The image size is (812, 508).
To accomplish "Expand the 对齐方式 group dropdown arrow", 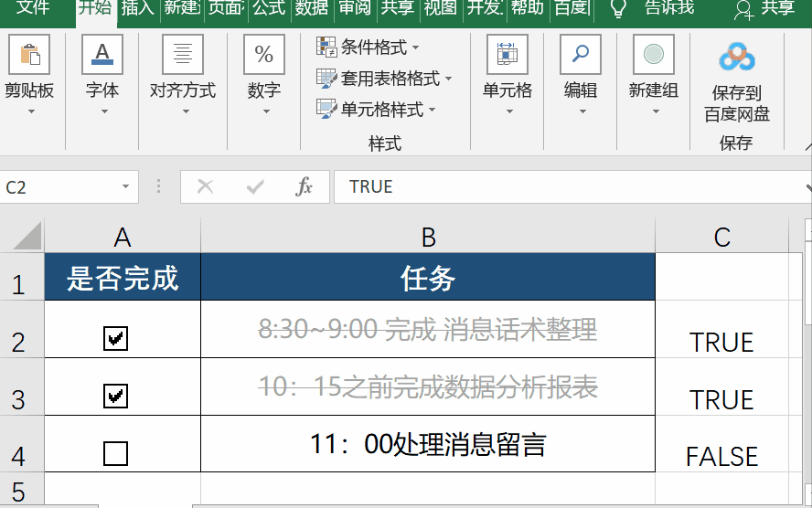I will tap(186, 111).
